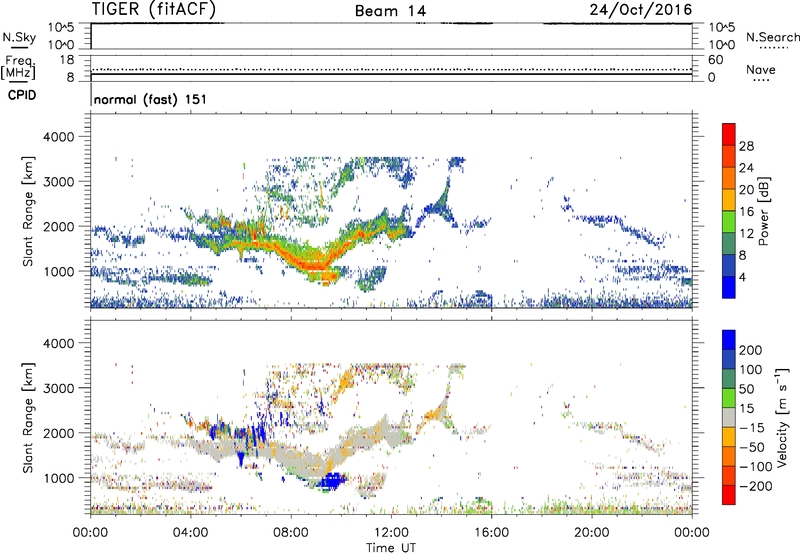Click the 4000 tick of power panel
Screen dimensions: 800x554
[x=58, y=137]
